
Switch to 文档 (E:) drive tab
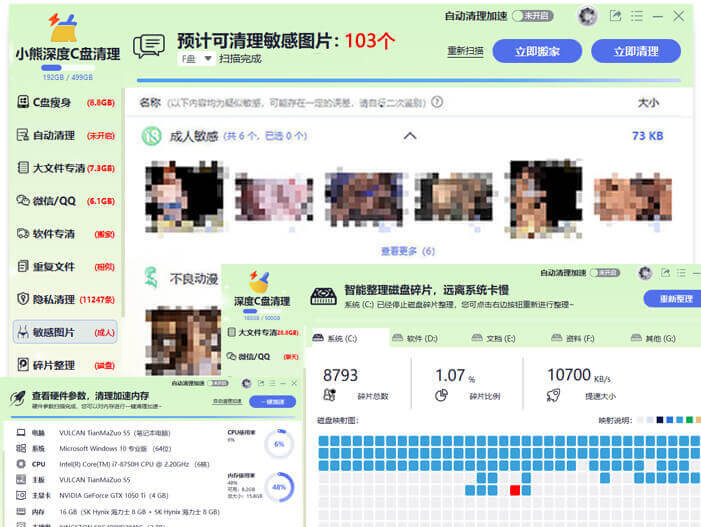[x=494, y=338]
